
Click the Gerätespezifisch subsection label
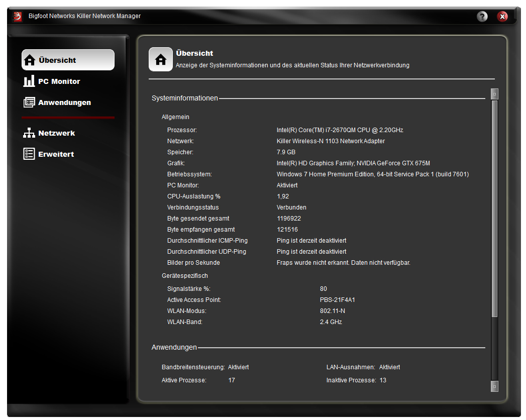(185, 276)
